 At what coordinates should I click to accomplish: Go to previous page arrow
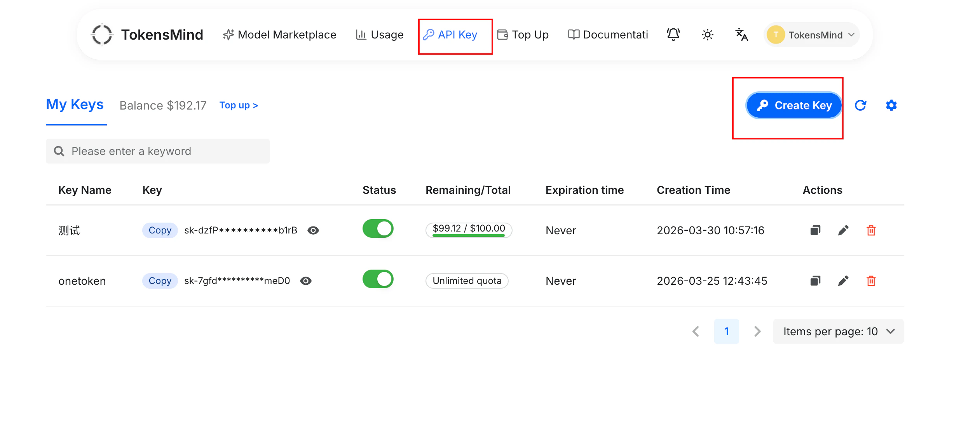click(x=696, y=331)
